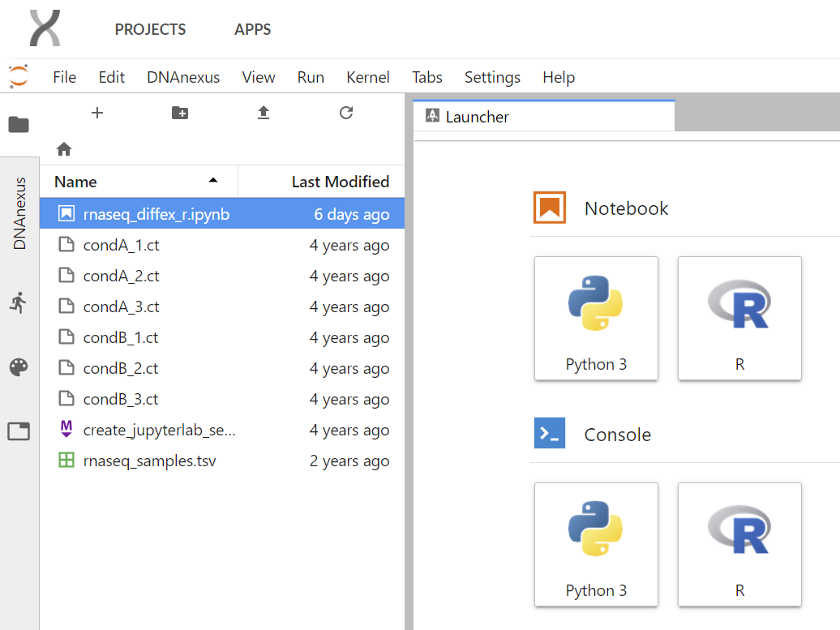The height and width of the screenshot is (630, 840).
Task: Sort files by Last Modified column
Action: tap(340, 182)
